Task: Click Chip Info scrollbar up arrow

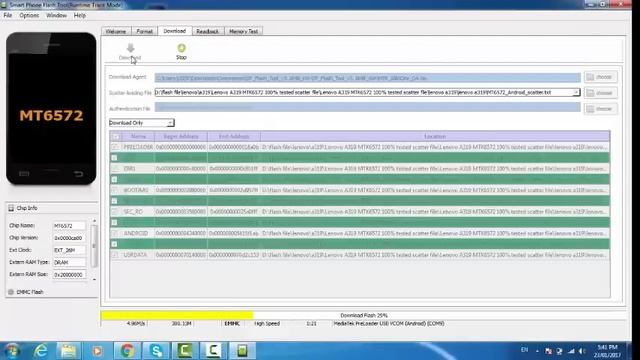Action: [94, 221]
